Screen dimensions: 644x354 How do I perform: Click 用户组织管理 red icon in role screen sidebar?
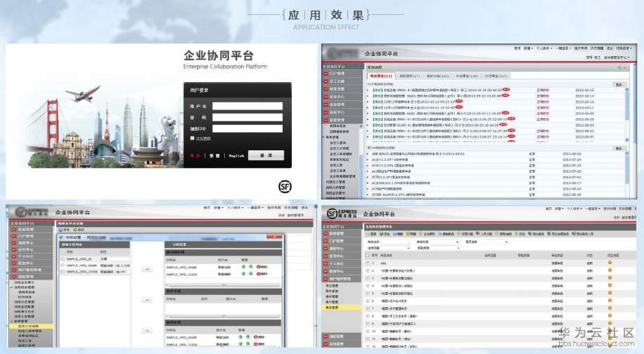[326, 279]
